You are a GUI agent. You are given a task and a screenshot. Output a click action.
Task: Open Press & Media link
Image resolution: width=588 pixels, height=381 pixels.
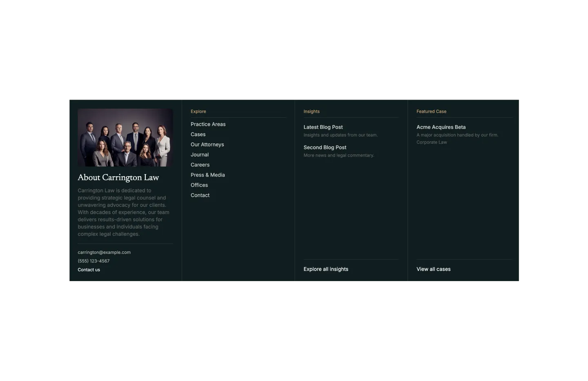pyautogui.click(x=207, y=175)
